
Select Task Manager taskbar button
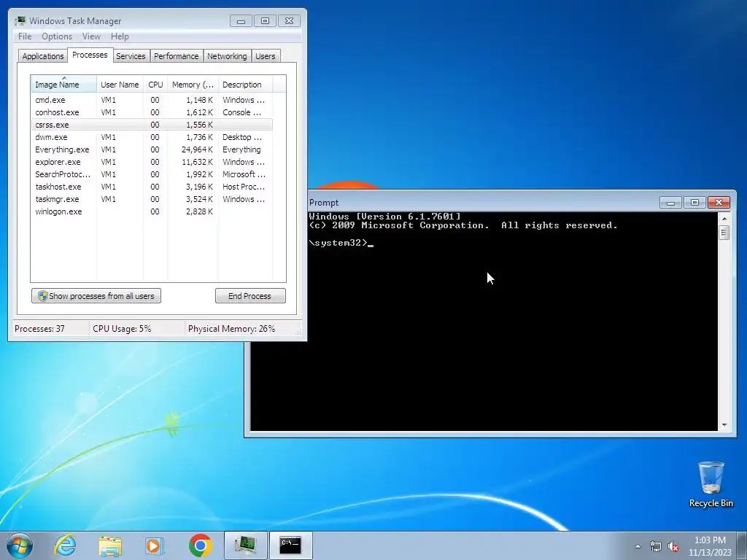tap(245, 545)
